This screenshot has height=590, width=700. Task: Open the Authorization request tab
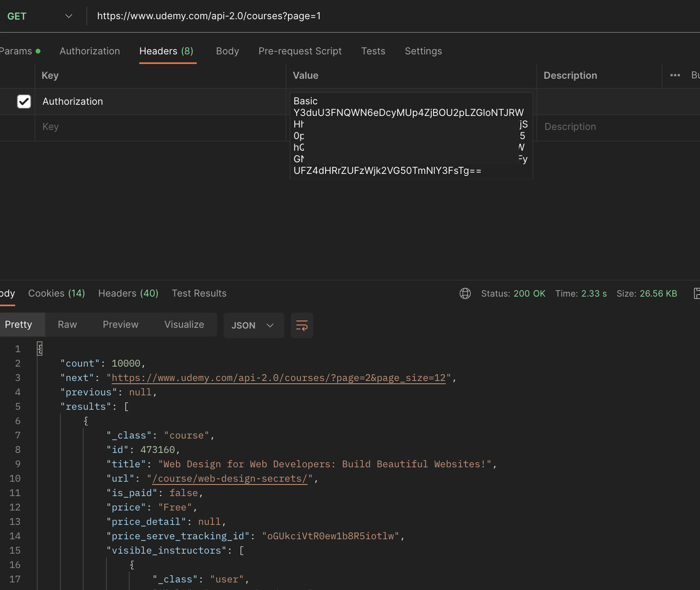pyautogui.click(x=90, y=51)
